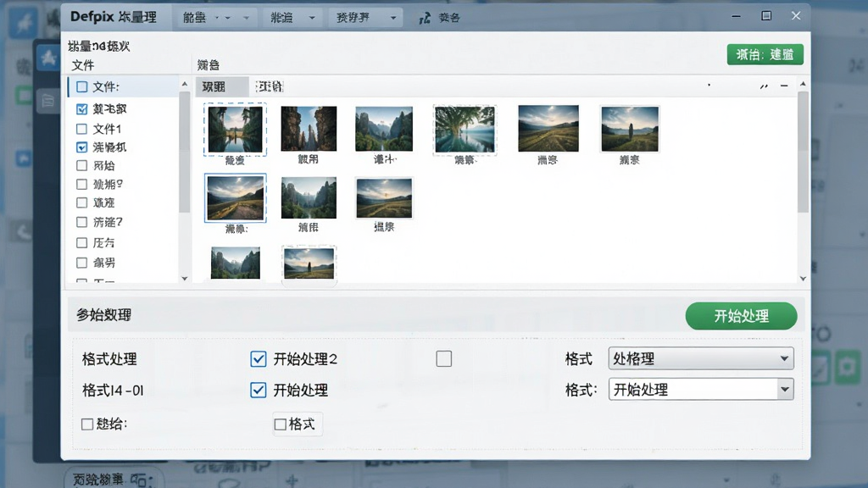Open the 能量 menu in the title bar
868x488 pixels.
[214, 18]
